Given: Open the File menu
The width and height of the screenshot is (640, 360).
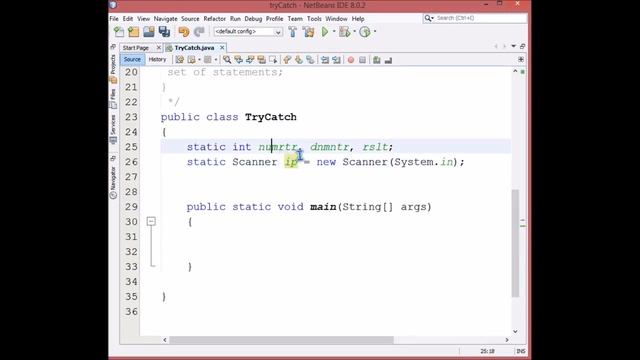Looking at the screenshot, I should coord(114,19).
